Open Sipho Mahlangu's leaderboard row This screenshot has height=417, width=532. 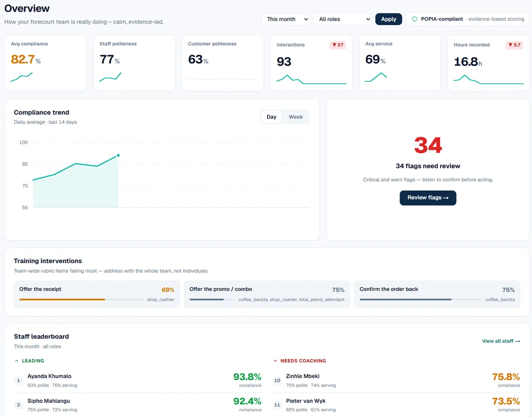[x=138, y=405]
